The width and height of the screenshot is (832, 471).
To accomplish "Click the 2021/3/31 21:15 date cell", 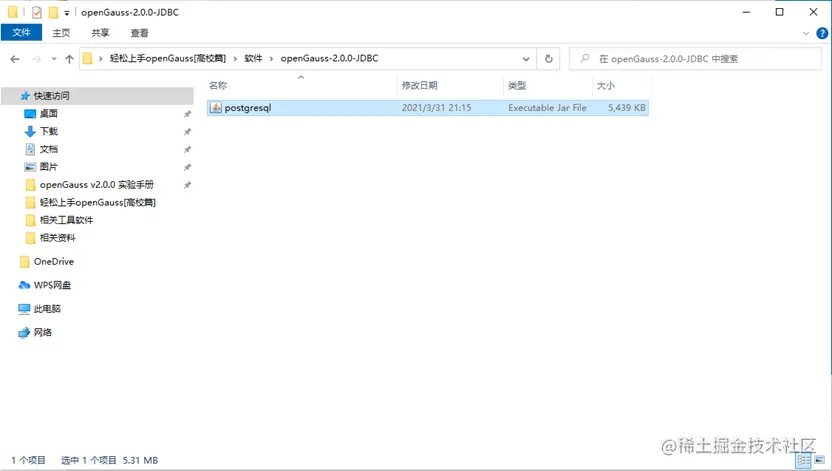I will pos(436,108).
